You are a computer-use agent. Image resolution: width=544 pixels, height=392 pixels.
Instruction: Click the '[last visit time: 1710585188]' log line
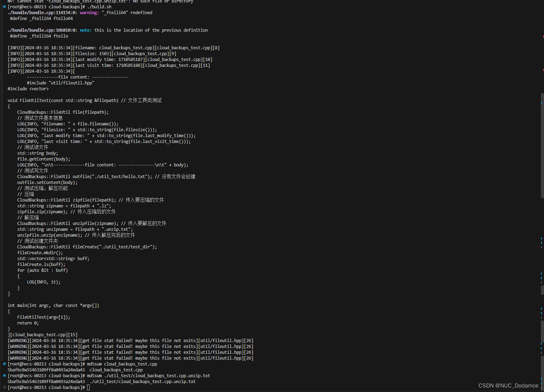(109, 65)
